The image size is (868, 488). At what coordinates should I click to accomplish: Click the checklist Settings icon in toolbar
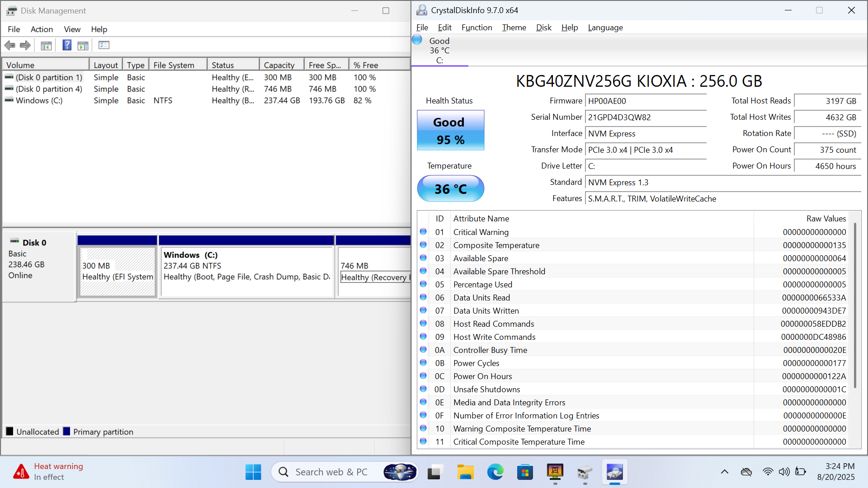coord(104,45)
